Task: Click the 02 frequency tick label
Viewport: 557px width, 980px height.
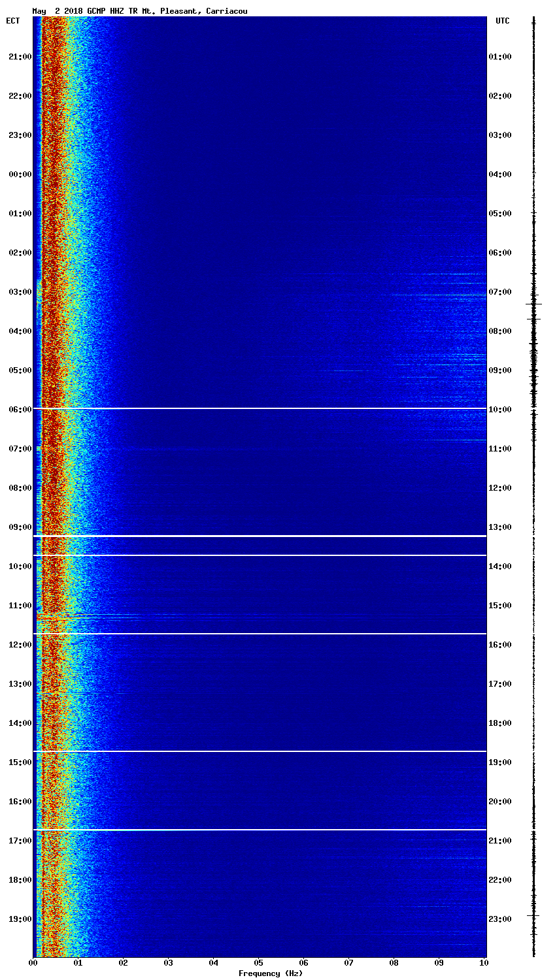Action: click(123, 963)
